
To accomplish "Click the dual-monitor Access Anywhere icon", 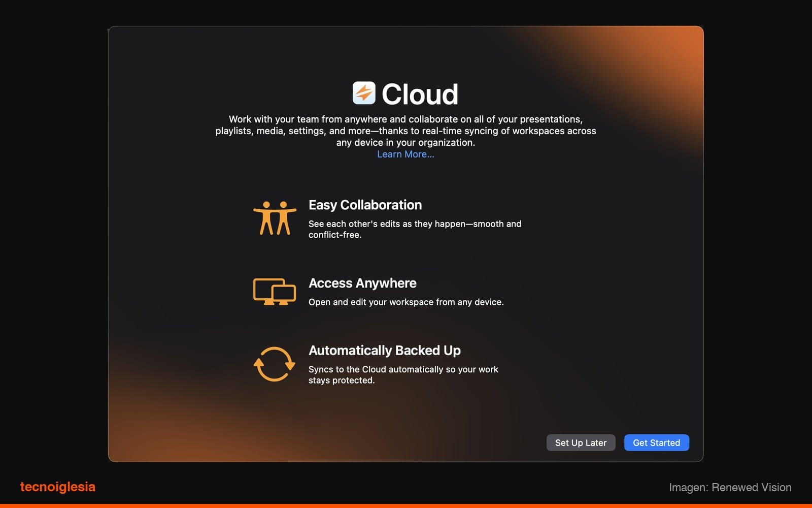I will pyautogui.click(x=275, y=292).
